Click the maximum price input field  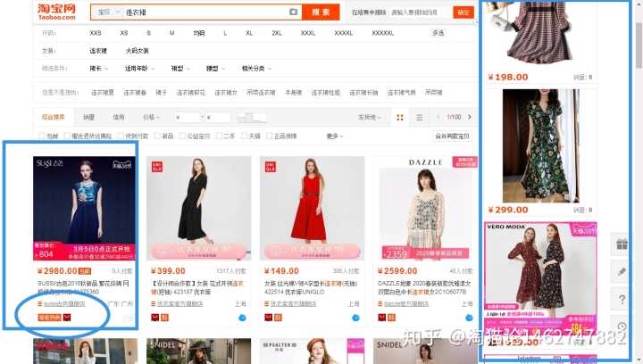click(x=218, y=118)
